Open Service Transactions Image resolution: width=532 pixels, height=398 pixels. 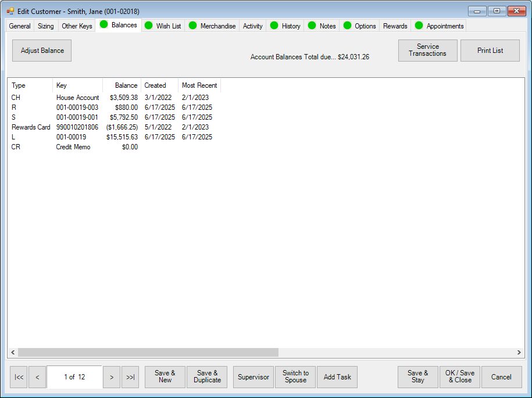[x=427, y=51]
